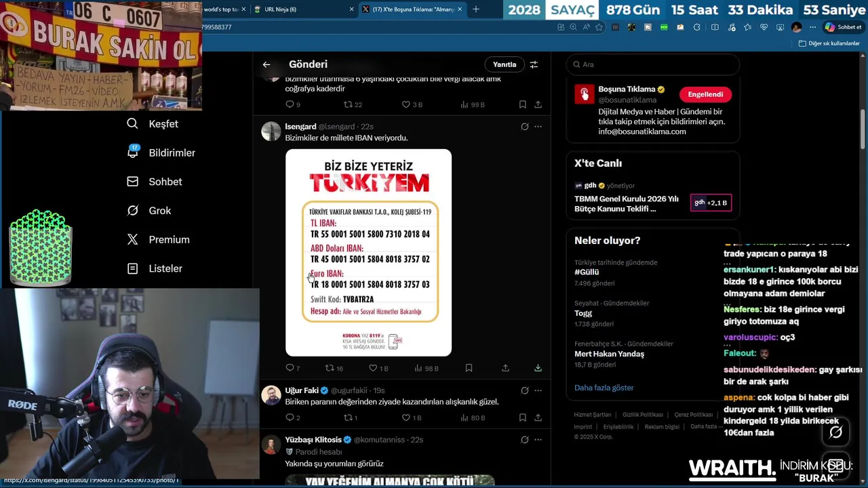868x488 pixels.
Task: Click Daha fazla göster link
Action: pos(604,388)
